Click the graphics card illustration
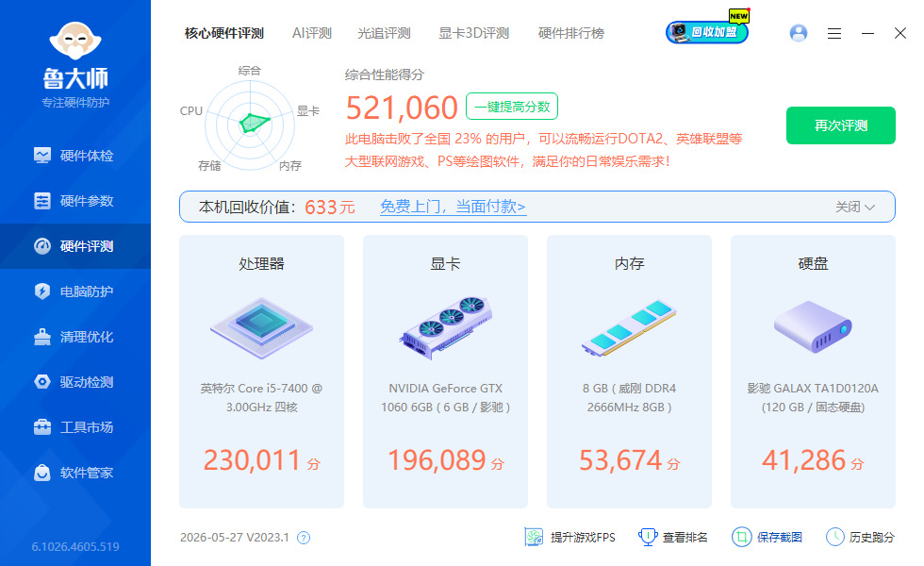This screenshot has height=566, width=924. 445,328
